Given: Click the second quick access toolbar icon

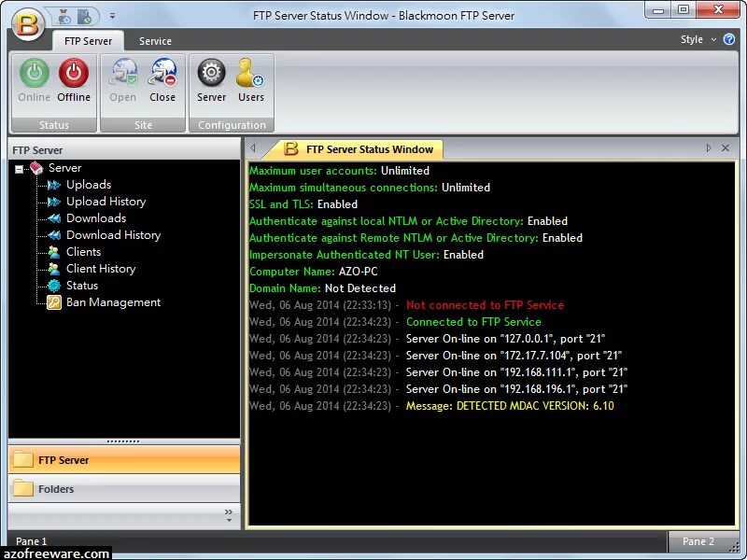Looking at the screenshot, I should 84,16.
